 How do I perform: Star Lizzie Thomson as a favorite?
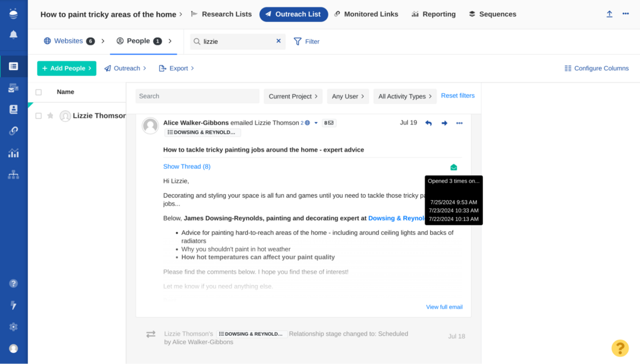tap(50, 116)
